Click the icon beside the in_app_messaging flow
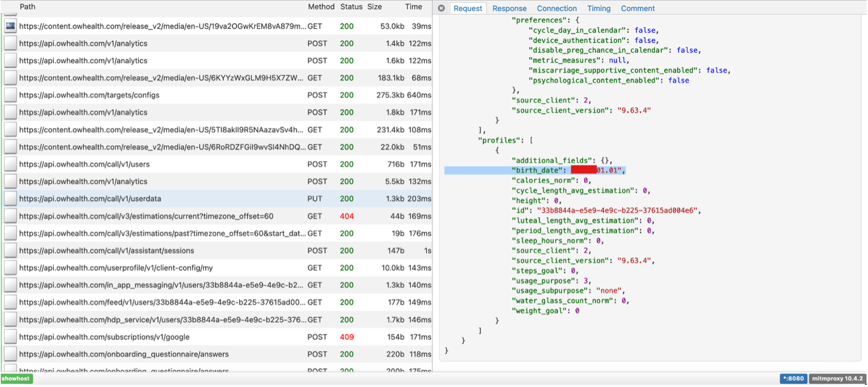Screen dimensions: 868x387 10,285
